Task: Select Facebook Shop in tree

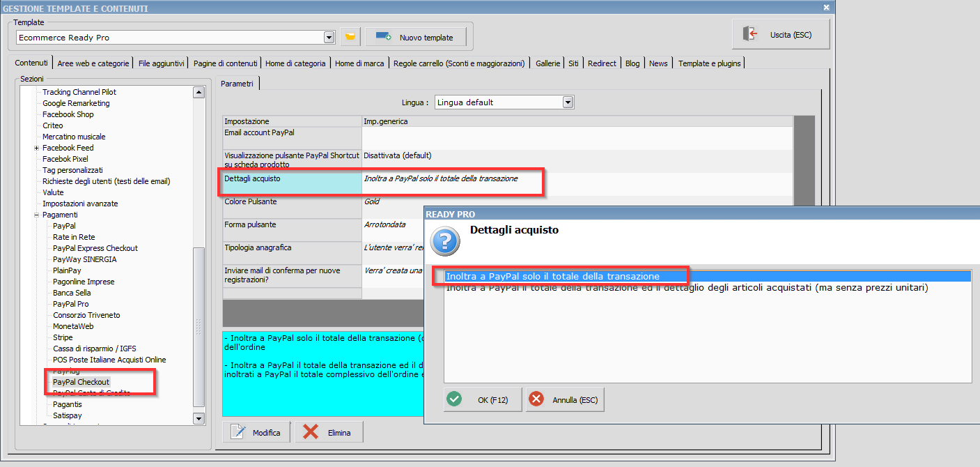Action: coord(68,114)
